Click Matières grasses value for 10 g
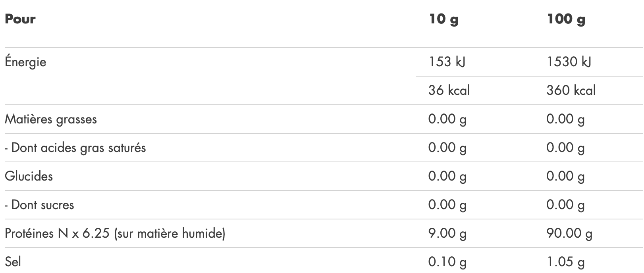Image resolution: width=644 pixels, height=273 pixels. click(447, 119)
